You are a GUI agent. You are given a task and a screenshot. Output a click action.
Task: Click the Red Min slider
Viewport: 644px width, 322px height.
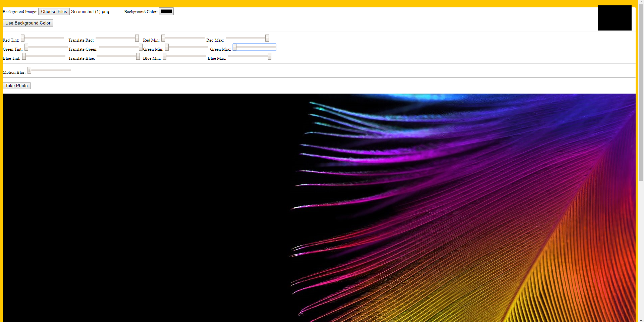pos(183,38)
